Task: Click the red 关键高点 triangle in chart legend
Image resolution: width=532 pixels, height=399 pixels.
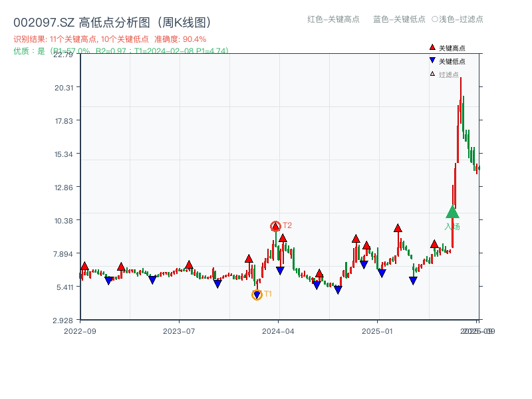Action: [432, 47]
